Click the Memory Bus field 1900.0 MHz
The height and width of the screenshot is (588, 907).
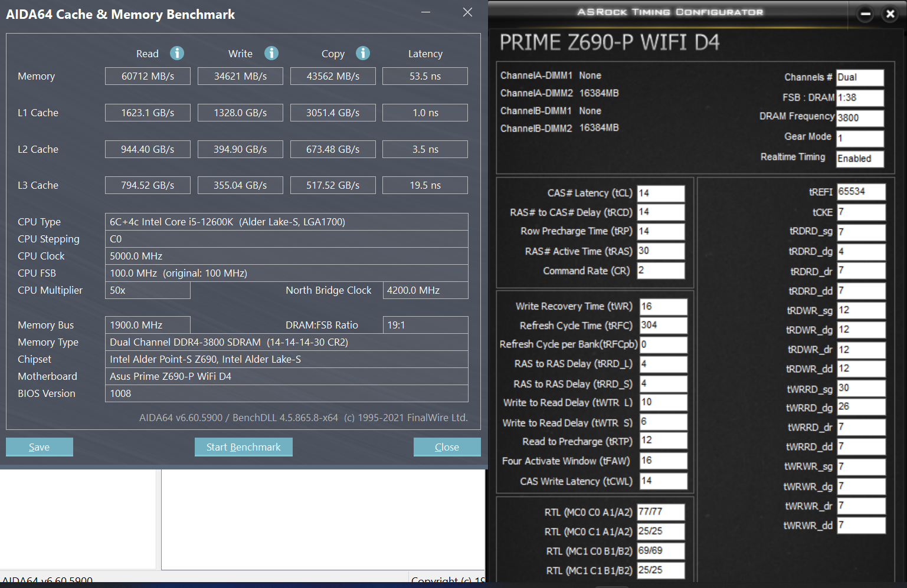(x=148, y=325)
